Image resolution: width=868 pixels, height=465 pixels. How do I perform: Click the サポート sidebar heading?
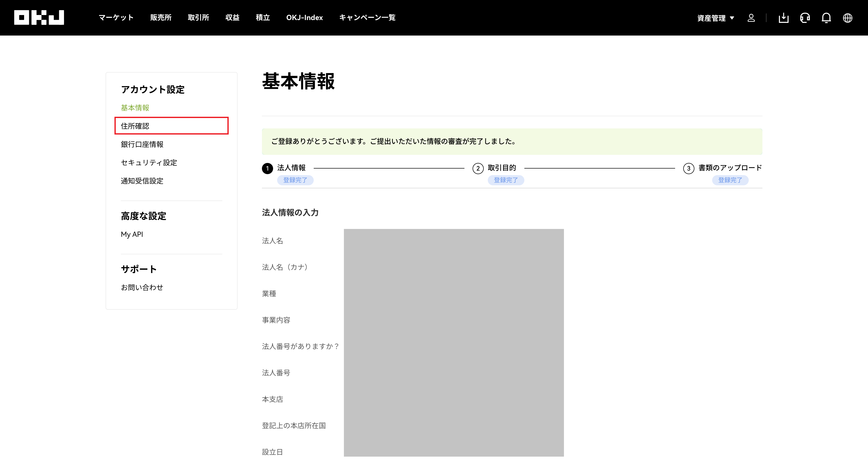(x=139, y=269)
